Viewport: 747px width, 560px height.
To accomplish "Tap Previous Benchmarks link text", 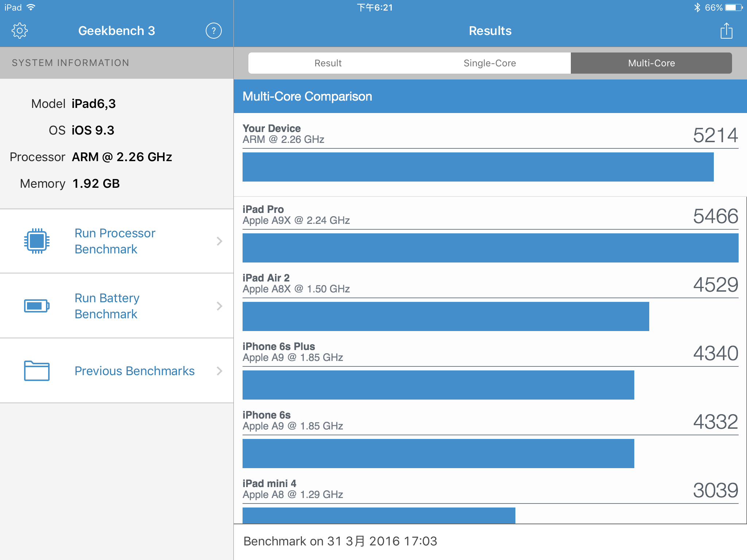I will pyautogui.click(x=135, y=371).
